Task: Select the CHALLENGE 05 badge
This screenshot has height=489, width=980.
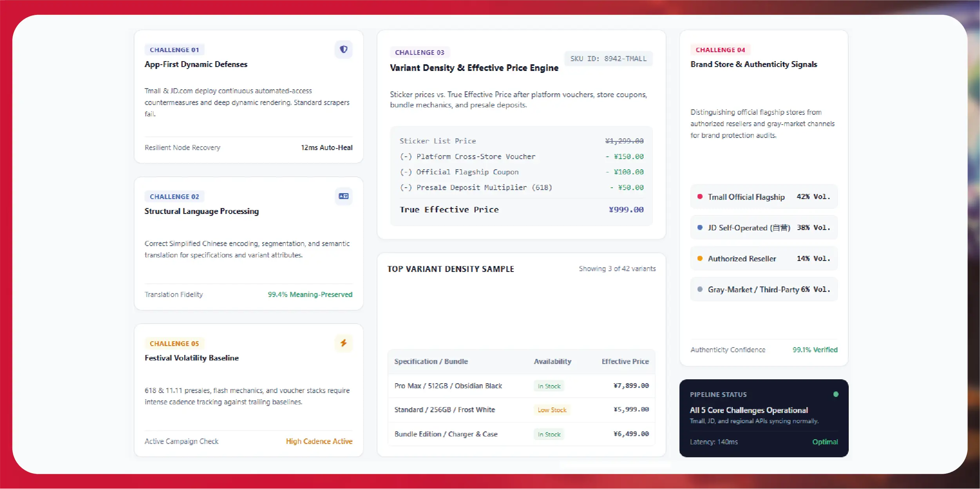Action: (x=174, y=344)
